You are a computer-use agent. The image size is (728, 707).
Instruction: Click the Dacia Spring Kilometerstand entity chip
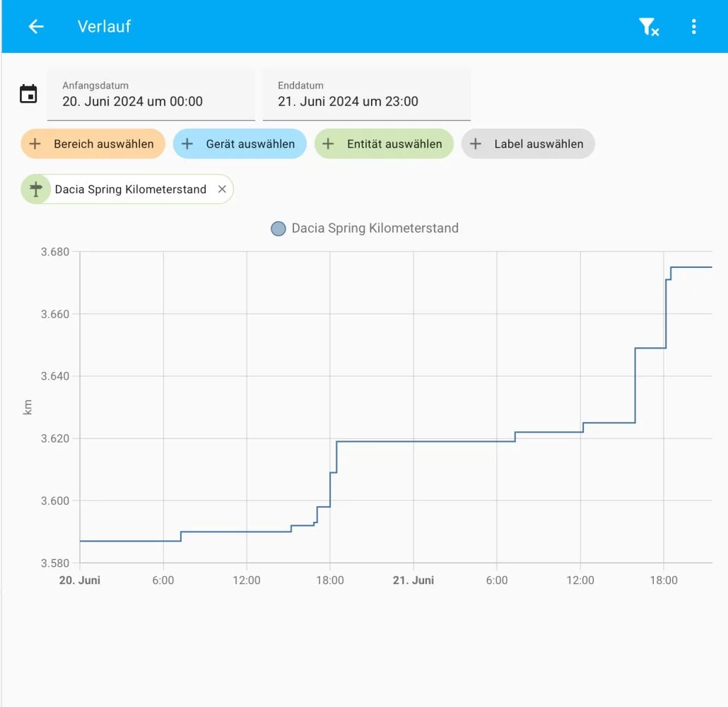tap(127, 189)
